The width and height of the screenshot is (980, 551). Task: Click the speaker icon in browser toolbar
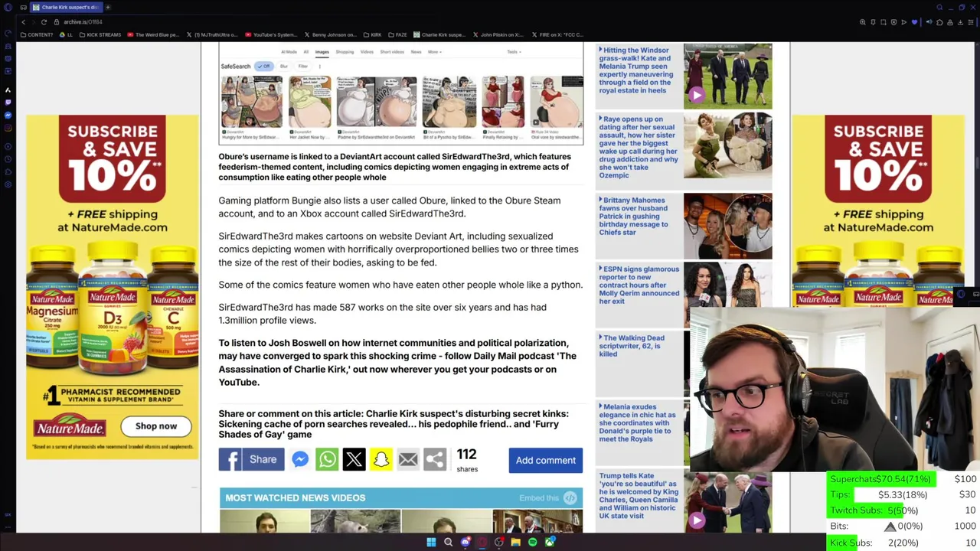(x=929, y=22)
